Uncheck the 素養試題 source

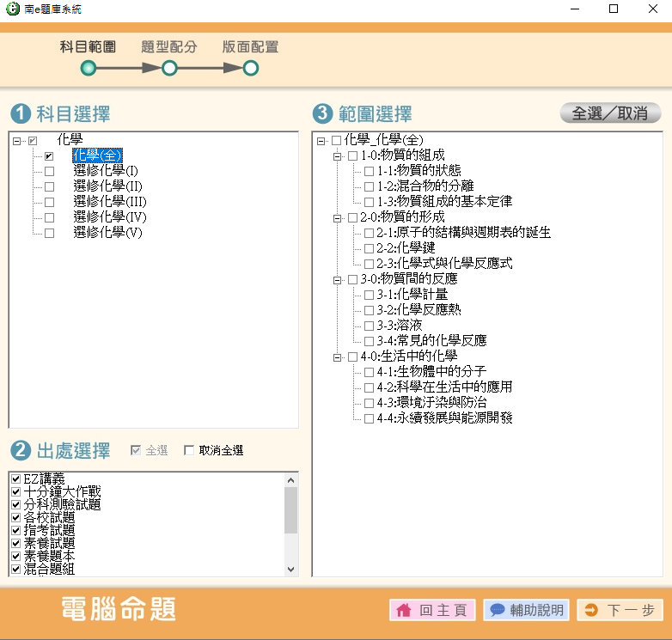tap(16, 543)
